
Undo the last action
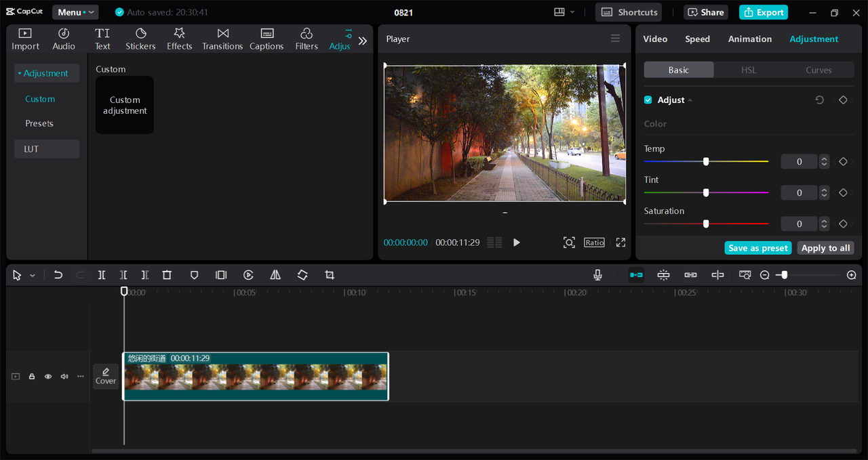coord(58,275)
